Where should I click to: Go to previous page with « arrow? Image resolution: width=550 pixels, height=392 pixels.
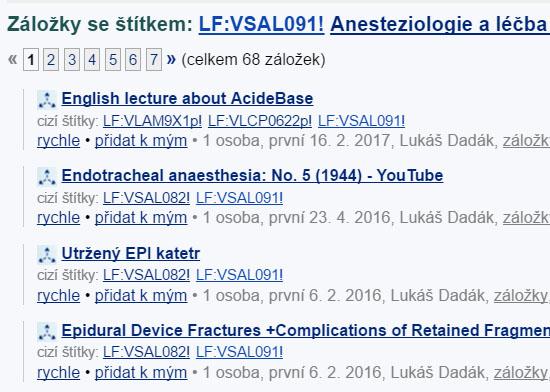(x=12, y=59)
